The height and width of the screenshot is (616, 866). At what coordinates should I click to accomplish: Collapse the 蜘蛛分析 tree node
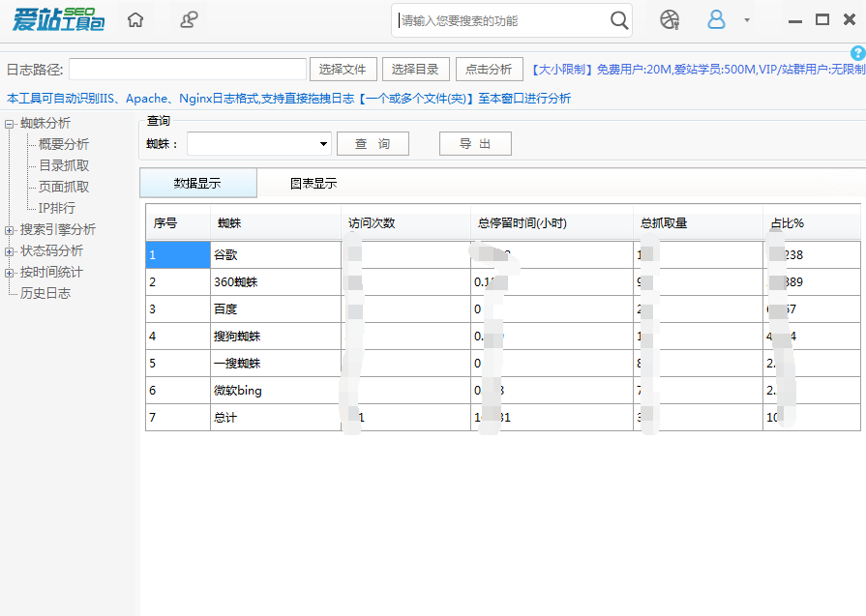(x=9, y=124)
